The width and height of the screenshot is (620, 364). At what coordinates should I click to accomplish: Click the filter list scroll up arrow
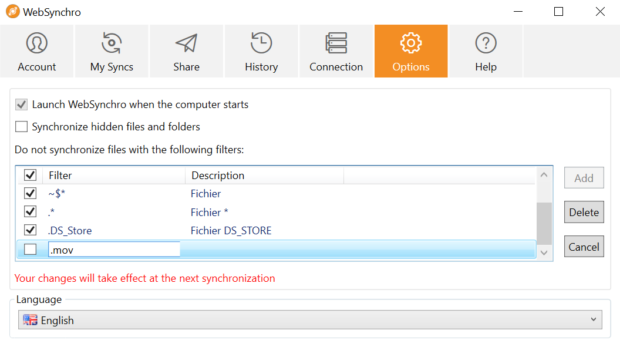click(x=544, y=175)
